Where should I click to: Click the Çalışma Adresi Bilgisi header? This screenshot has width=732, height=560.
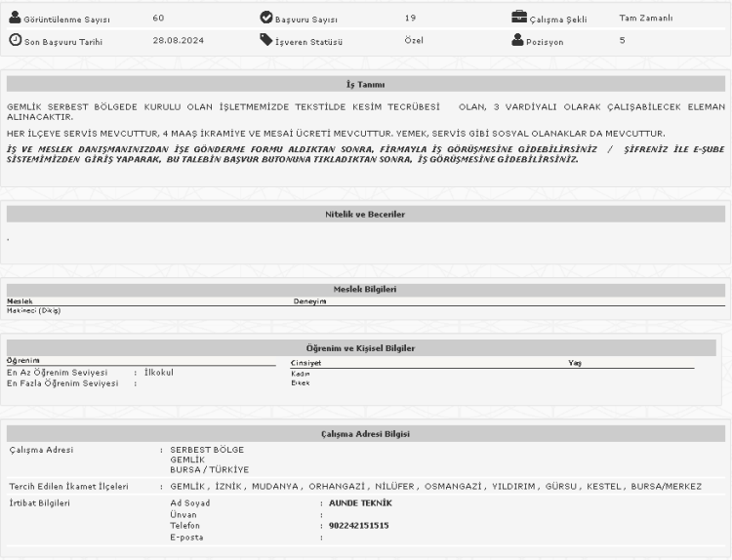click(365, 433)
